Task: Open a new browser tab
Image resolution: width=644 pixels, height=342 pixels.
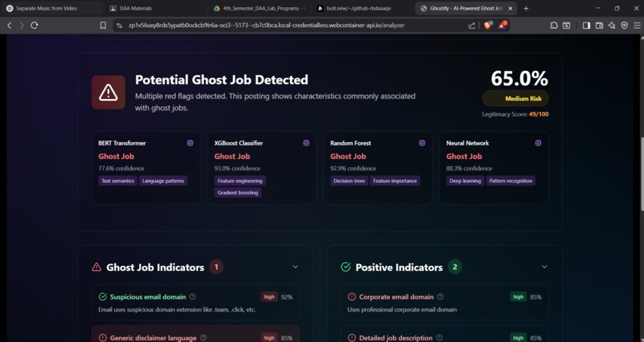Action: tap(526, 8)
